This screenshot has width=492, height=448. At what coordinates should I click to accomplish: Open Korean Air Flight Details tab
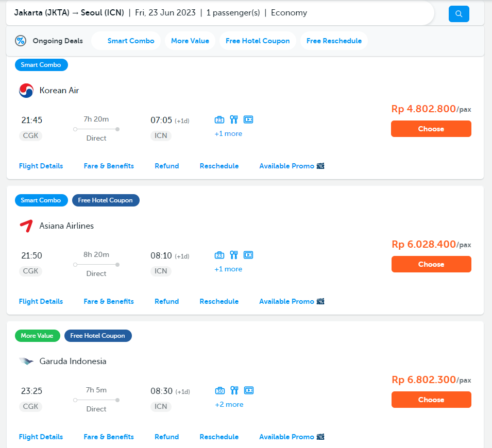[x=41, y=166]
